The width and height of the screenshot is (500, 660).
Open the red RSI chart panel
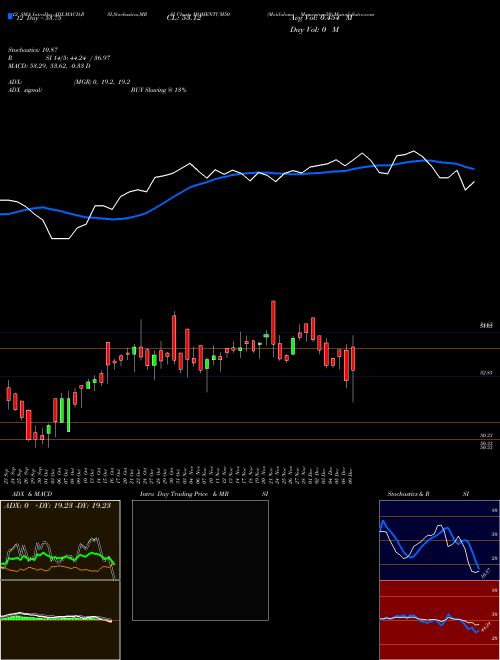click(x=439, y=620)
